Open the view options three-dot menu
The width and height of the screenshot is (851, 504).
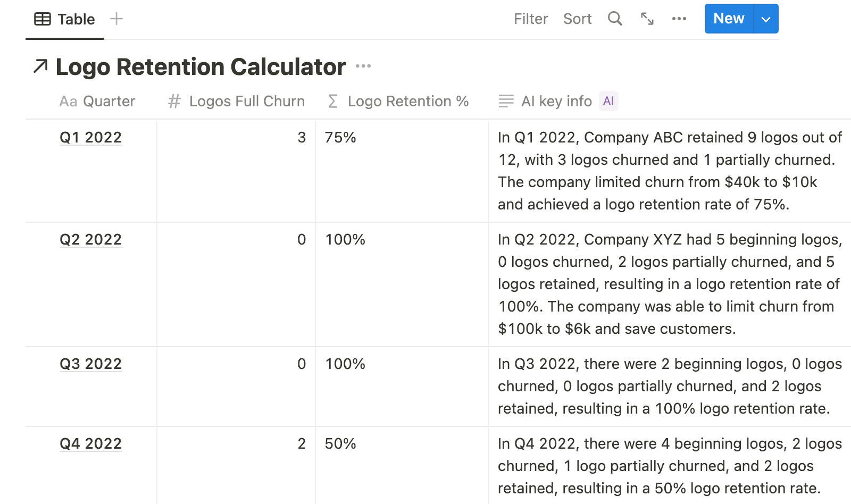point(679,19)
